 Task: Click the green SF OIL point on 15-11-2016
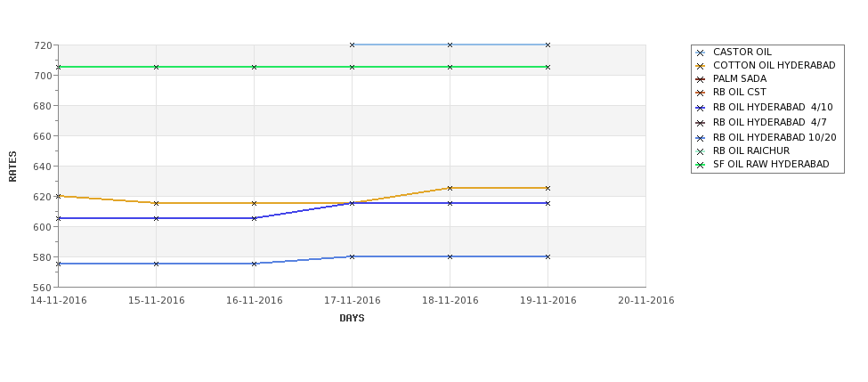(156, 67)
